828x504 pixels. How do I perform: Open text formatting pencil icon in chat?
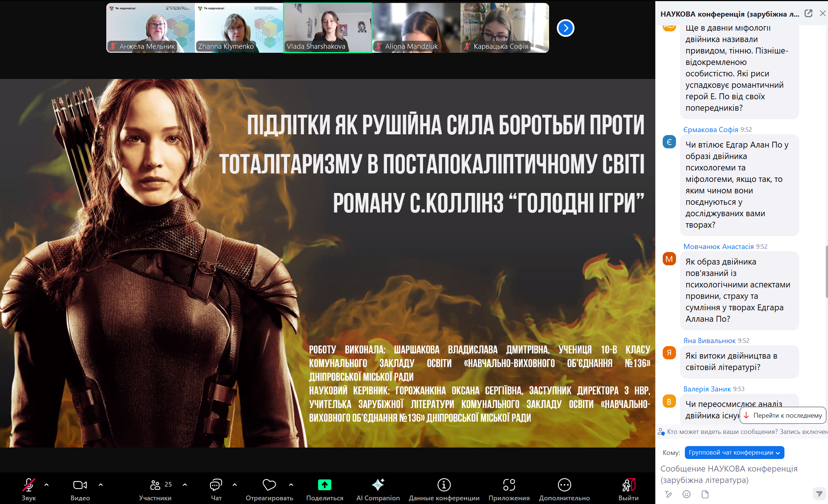[x=669, y=494]
